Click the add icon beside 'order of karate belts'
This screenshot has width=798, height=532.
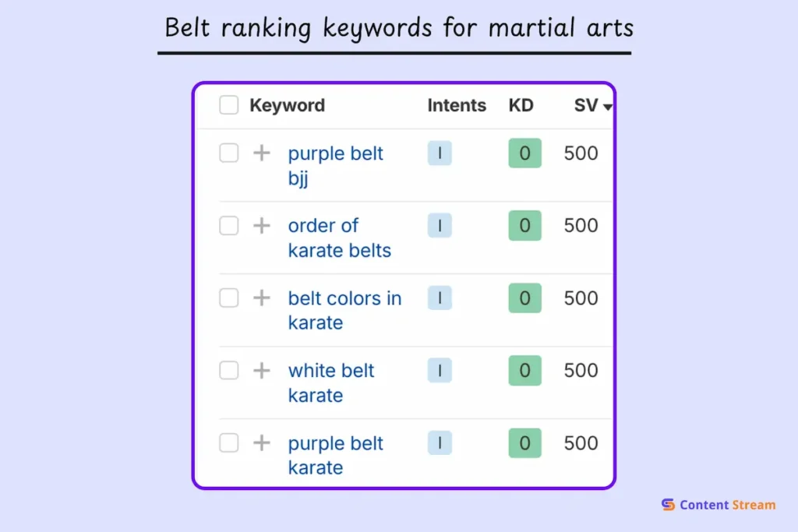click(x=263, y=226)
